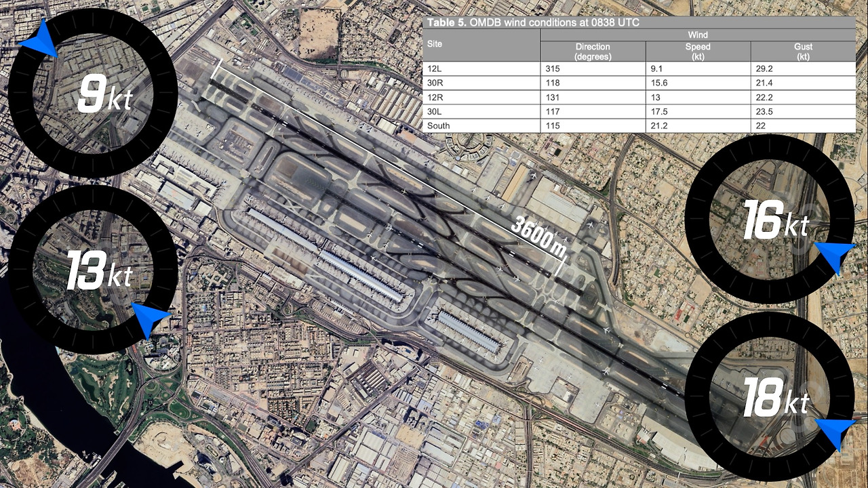This screenshot has width=868, height=488.
Task: Select the "18kt" wind speed label
Action: click(x=776, y=396)
